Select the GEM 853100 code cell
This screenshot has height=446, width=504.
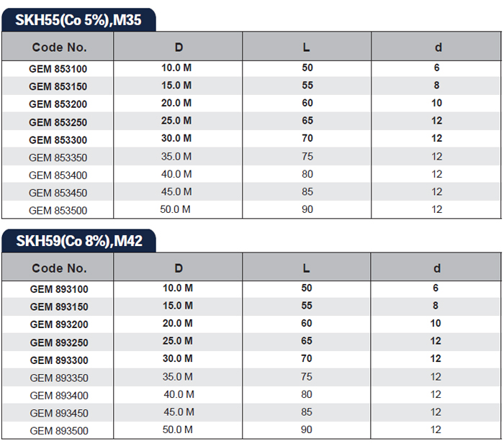click(x=59, y=69)
